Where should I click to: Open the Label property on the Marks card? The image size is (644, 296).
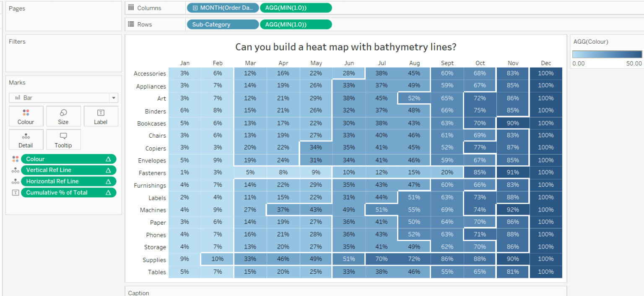point(101,116)
